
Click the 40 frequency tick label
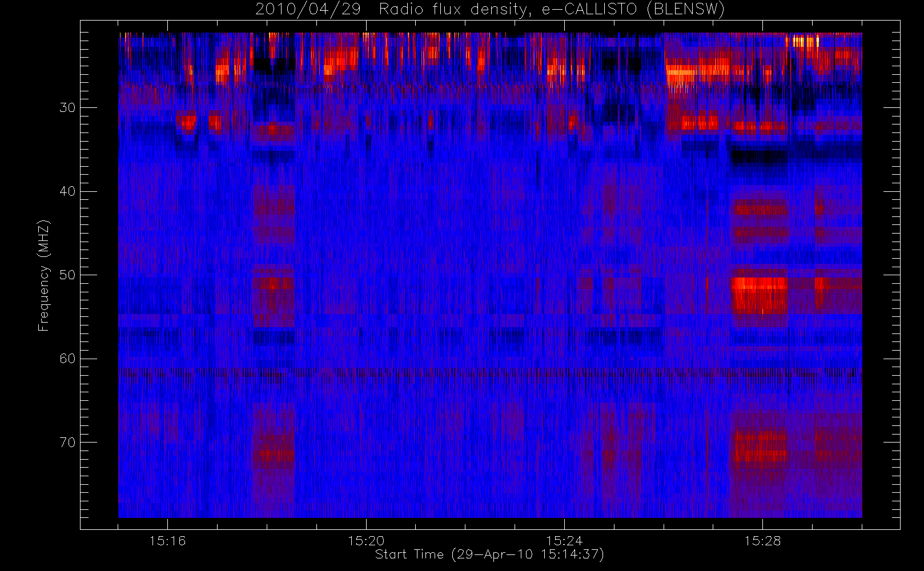click(x=67, y=191)
